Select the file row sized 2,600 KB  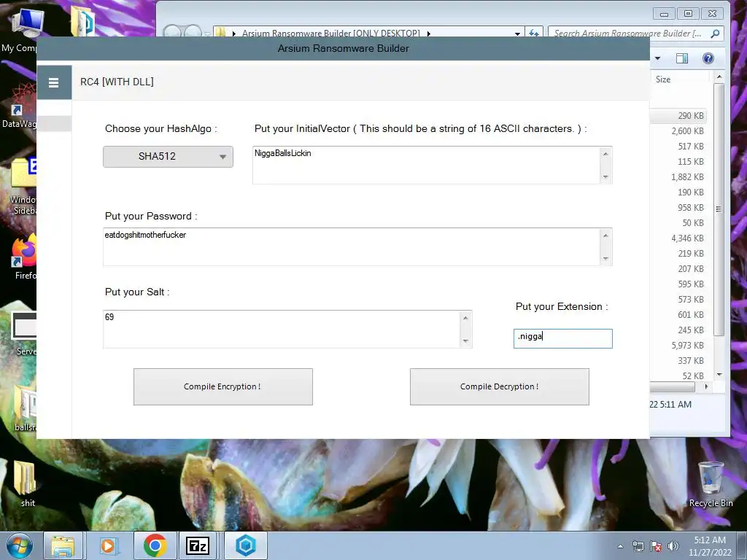click(x=678, y=131)
